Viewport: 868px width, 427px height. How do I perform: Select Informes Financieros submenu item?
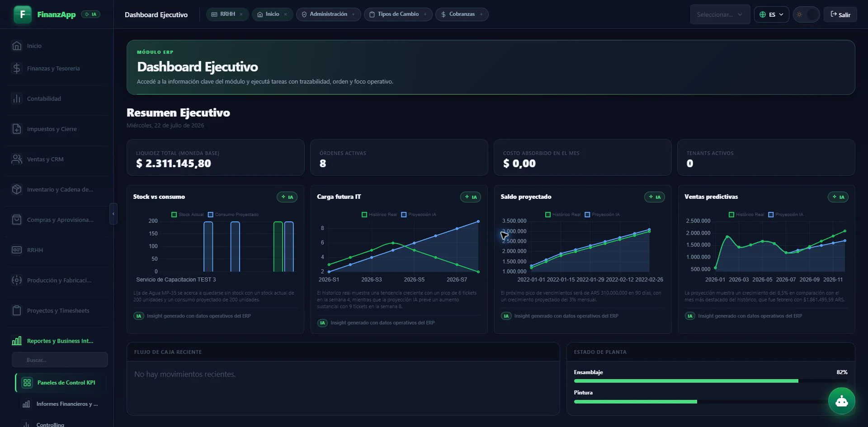(61, 404)
